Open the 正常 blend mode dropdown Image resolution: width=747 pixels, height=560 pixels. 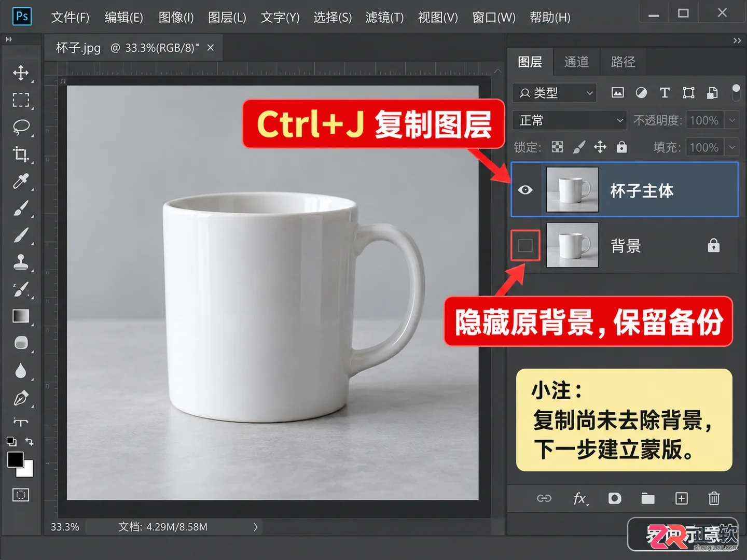tap(570, 120)
